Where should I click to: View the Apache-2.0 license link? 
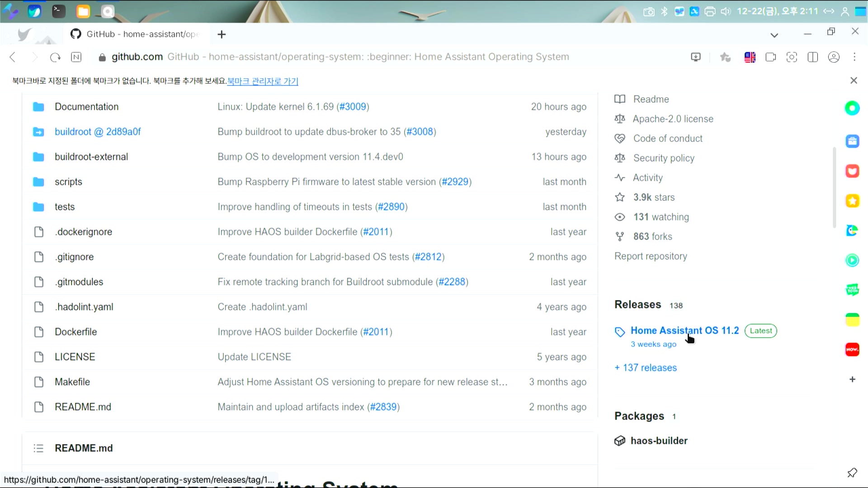pyautogui.click(x=673, y=119)
